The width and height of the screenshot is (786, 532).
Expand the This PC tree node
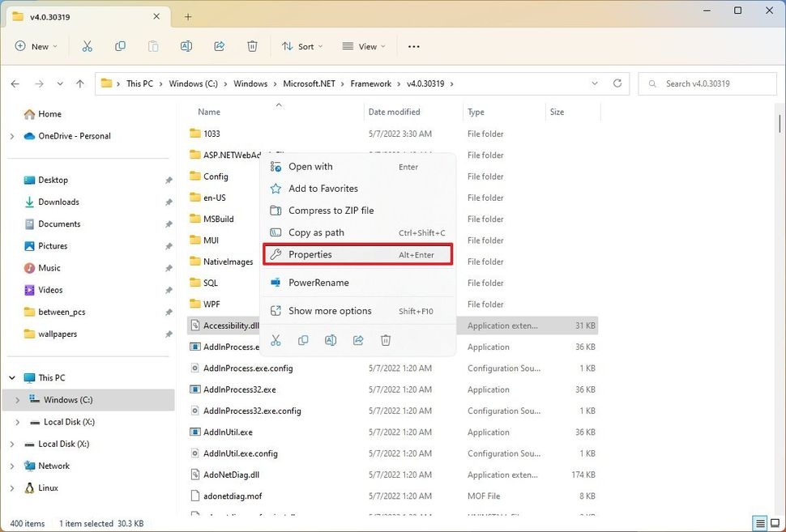(x=12, y=378)
